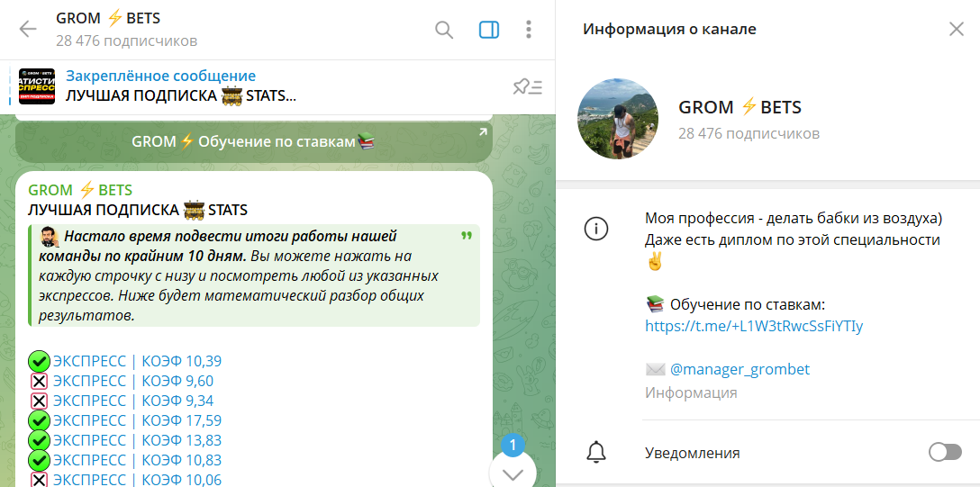The width and height of the screenshot is (980, 487).
Task: Open ЭКСПРЕСС КОЭФ 10,39 link
Action: [137, 361]
